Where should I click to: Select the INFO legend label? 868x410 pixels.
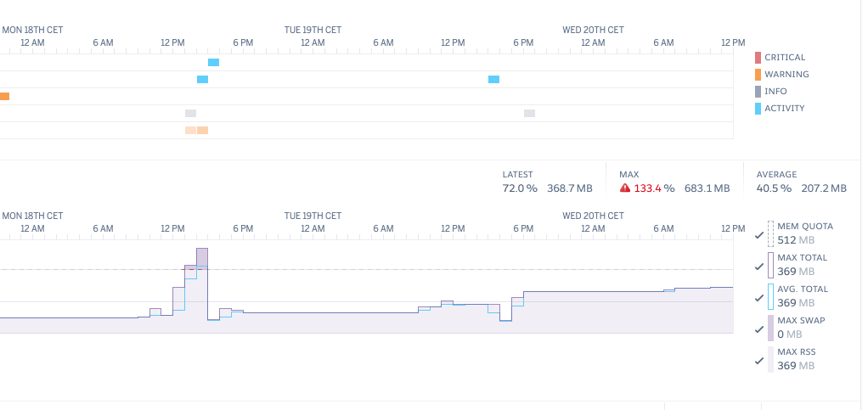click(775, 92)
